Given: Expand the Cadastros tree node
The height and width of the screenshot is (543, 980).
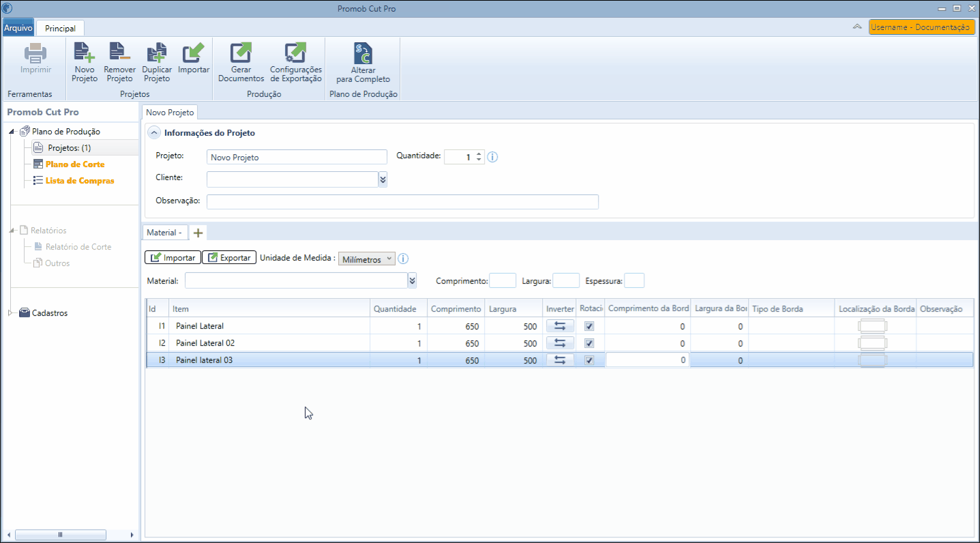Looking at the screenshot, I should tap(11, 313).
